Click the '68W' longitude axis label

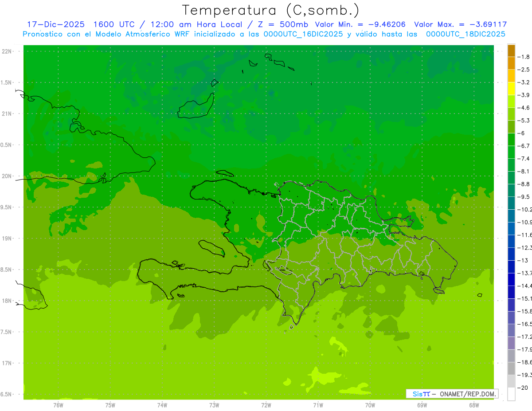(474, 405)
